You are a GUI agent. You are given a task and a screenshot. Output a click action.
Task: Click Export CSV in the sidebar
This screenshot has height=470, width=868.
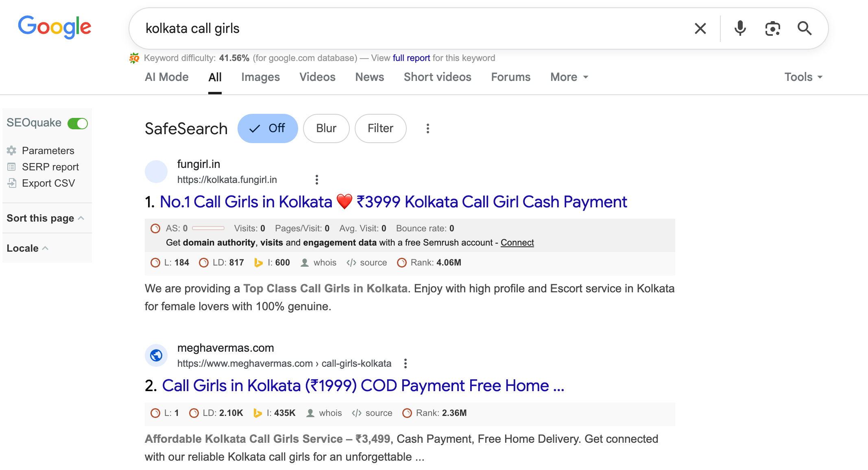click(48, 183)
